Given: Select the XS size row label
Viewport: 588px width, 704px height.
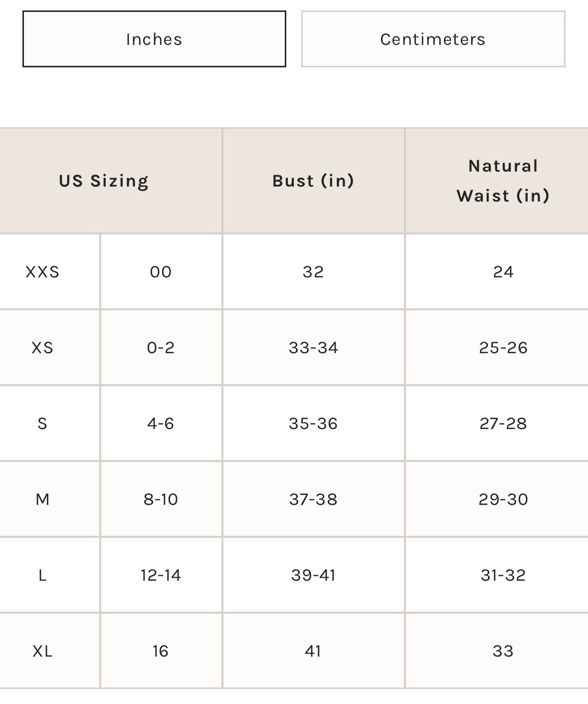Looking at the screenshot, I should pyautogui.click(x=42, y=348).
